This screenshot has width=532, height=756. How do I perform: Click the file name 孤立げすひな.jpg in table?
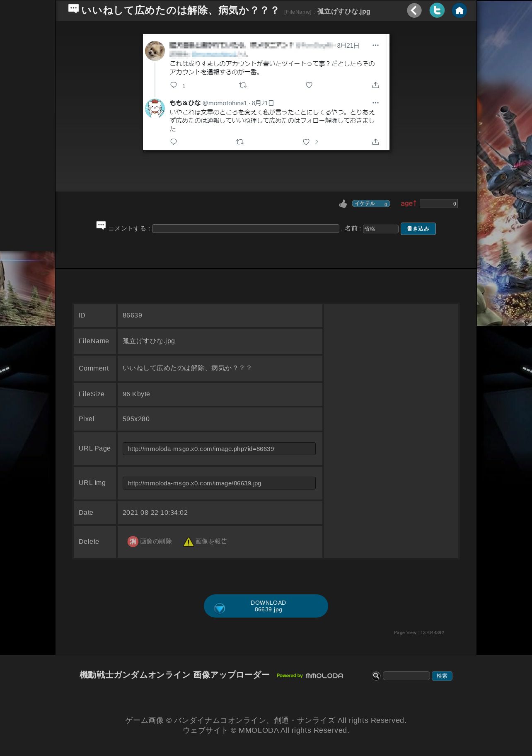(149, 341)
